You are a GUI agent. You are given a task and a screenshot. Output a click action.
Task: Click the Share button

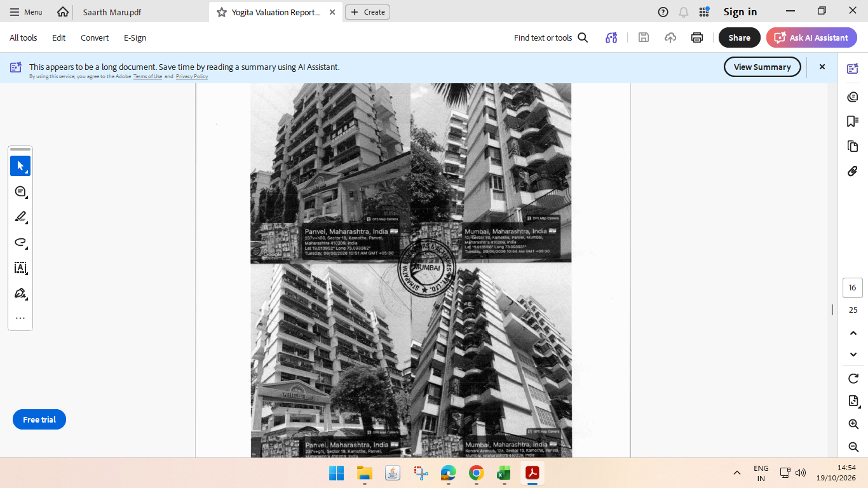[x=740, y=37]
